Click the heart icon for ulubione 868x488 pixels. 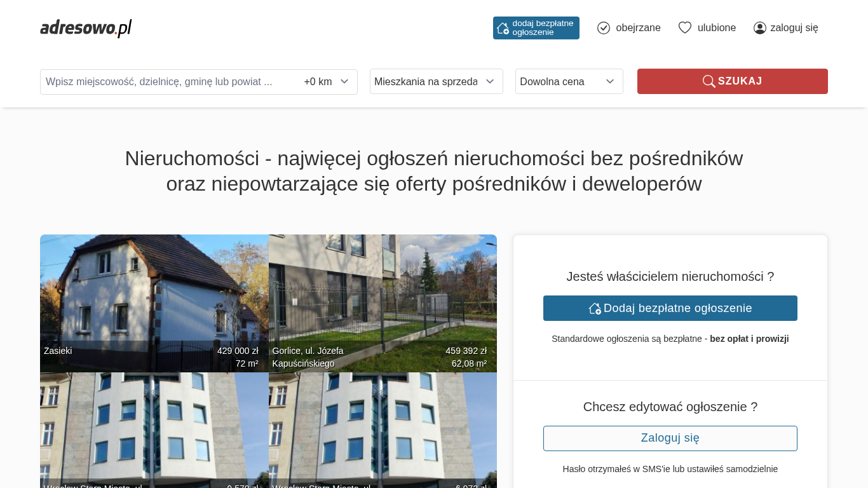684,28
